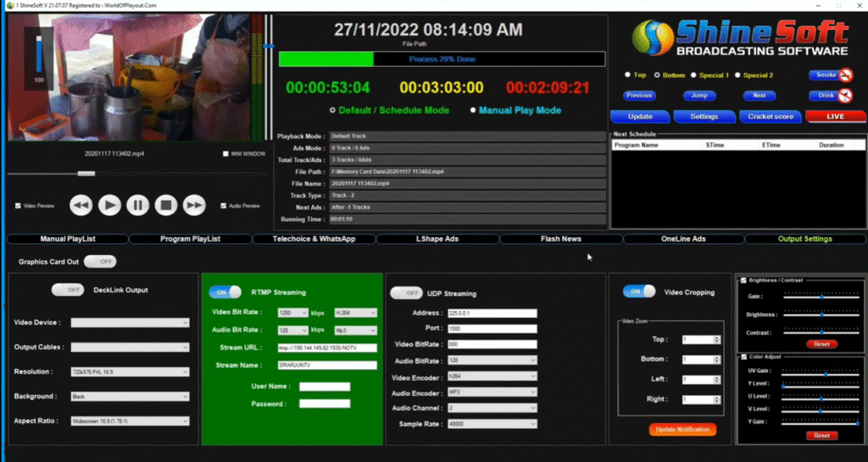Toggle the RTMP Streaming switch
The width and height of the screenshot is (868, 462).
click(x=225, y=292)
